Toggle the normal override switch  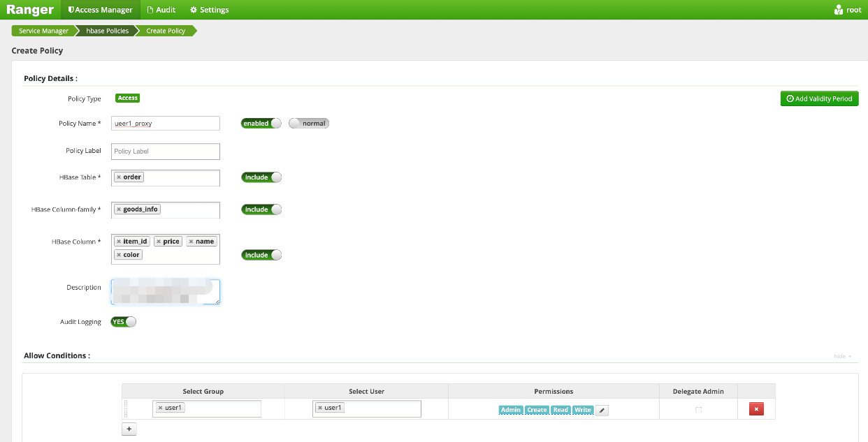pyautogui.click(x=308, y=123)
